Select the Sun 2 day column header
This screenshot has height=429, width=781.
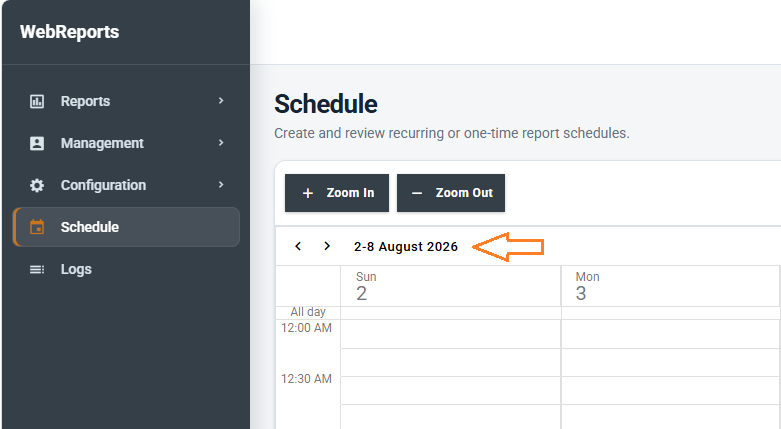[x=451, y=286]
